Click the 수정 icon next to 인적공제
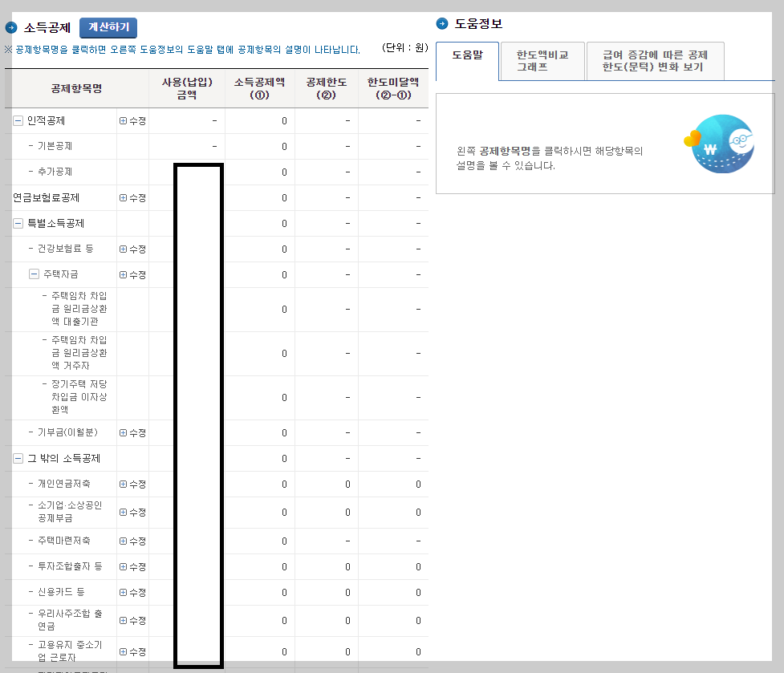The width and height of the screenshot is (784, 673). coord(131,120)
